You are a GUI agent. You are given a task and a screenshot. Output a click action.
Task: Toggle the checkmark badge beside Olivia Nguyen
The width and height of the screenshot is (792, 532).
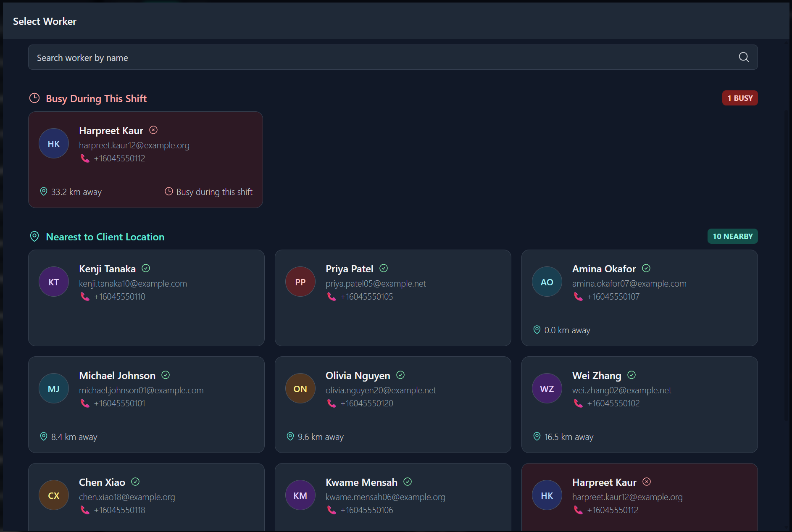click(x=400, y=375)
